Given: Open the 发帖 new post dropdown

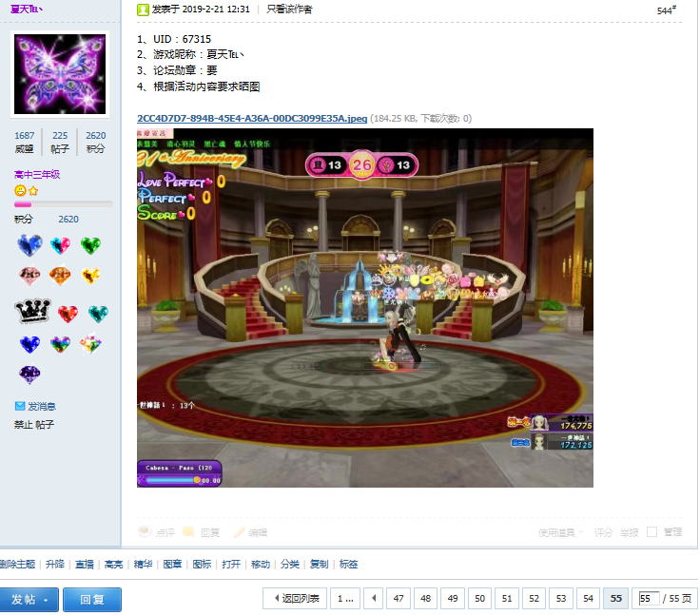Looking at the screenshot, I should click(x=29, y=600).
